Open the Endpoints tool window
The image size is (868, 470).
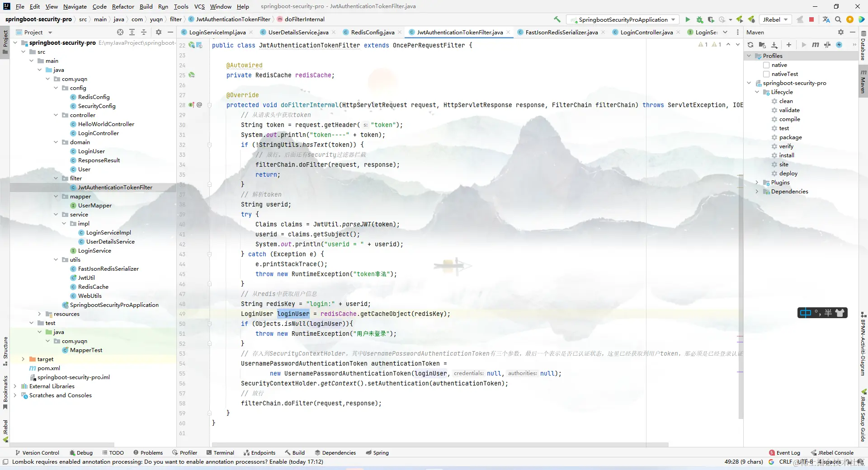coord(259,453)
